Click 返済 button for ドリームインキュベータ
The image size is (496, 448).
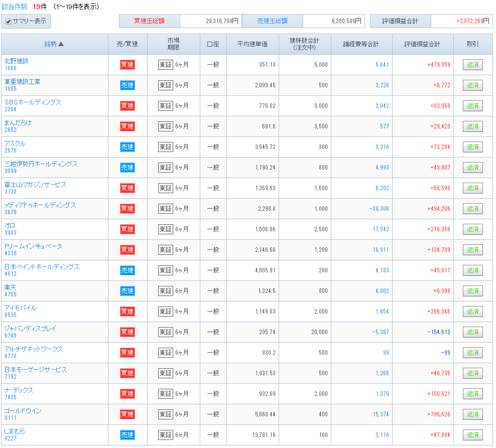pyautogui.click(x=472, y=249)
